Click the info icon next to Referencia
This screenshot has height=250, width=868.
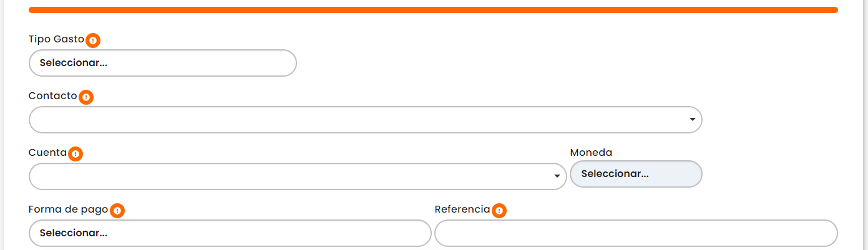pos(499,211)
